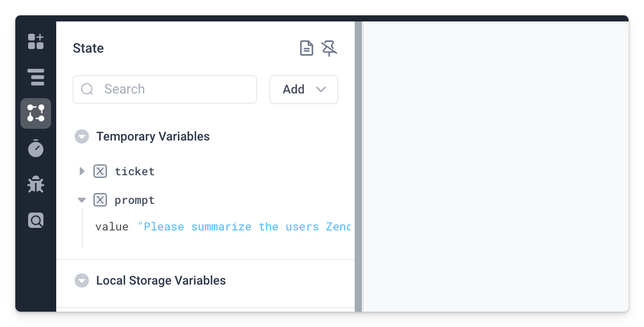Open the debug bug panel
Screen dimensions: 644x327
click(35, 184)
